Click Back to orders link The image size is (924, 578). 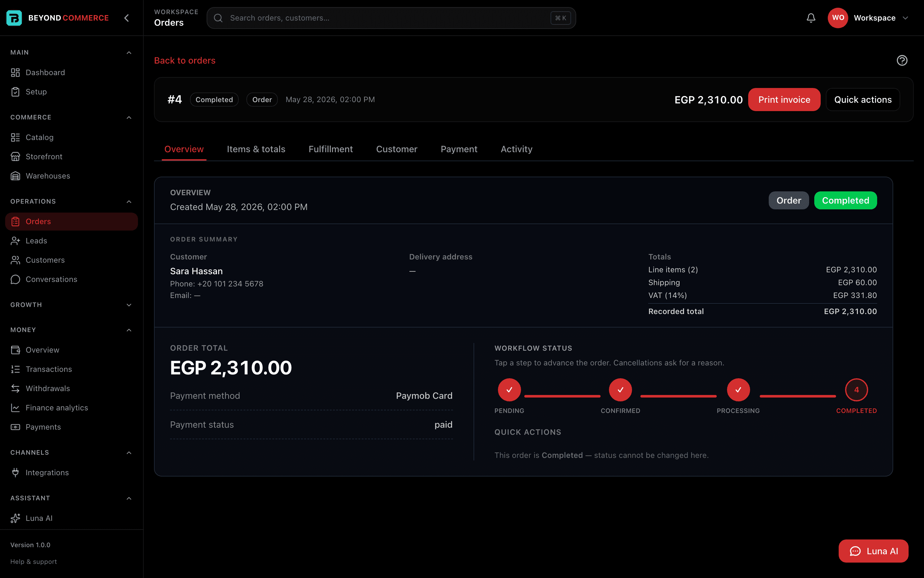tap(185, 60)
